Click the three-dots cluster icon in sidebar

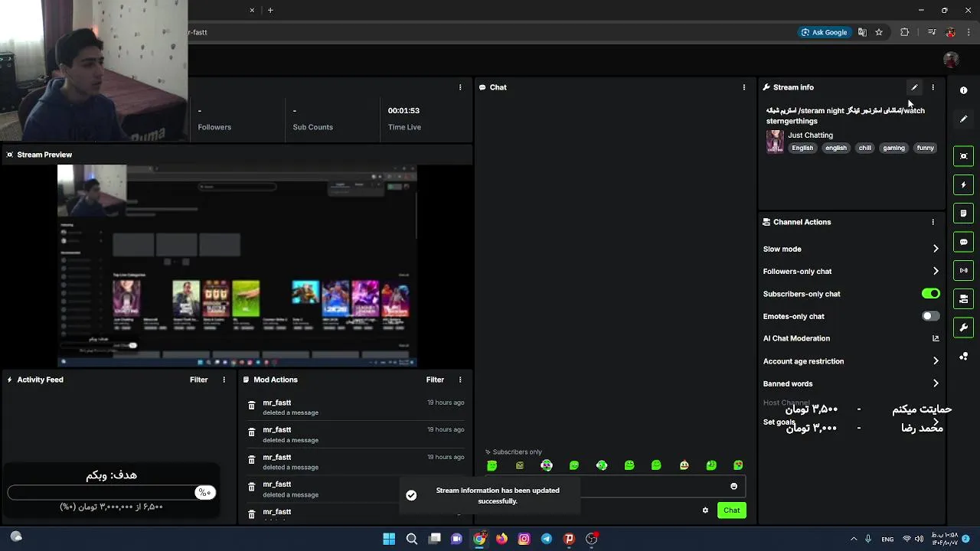963,357
